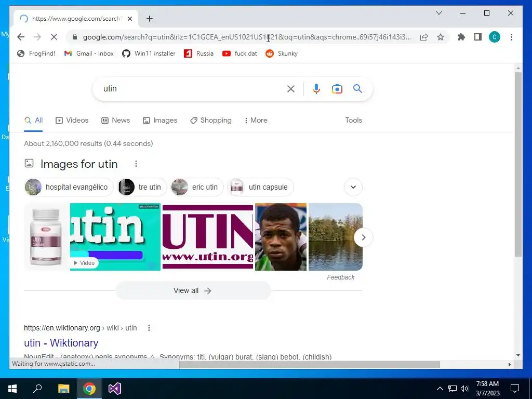
Task: Bookmark this tab with the star
Action: [441, 37]
